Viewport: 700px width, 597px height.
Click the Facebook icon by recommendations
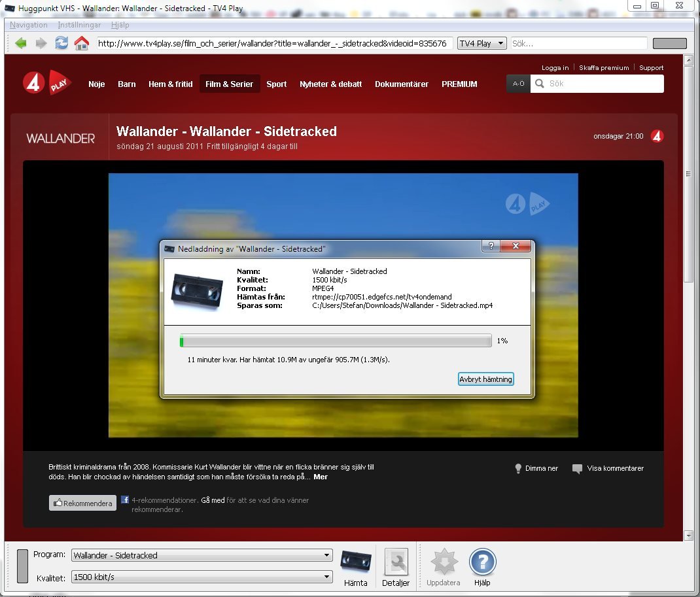[x=125, y=500]
